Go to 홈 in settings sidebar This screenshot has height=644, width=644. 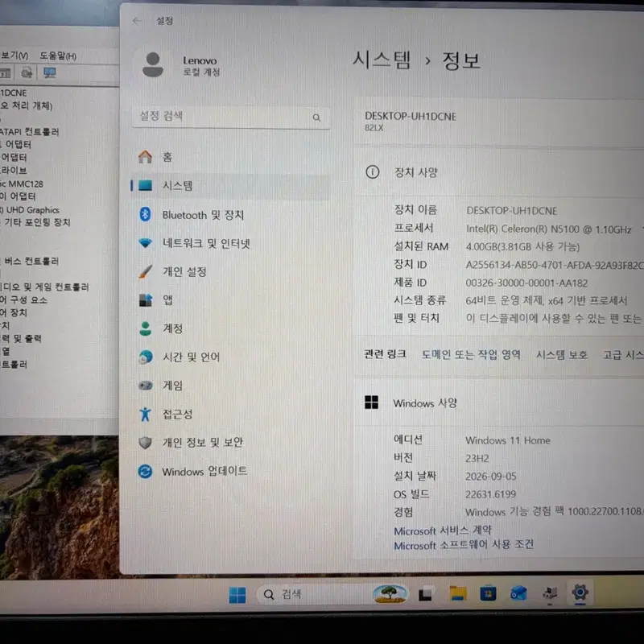(230, 157)
